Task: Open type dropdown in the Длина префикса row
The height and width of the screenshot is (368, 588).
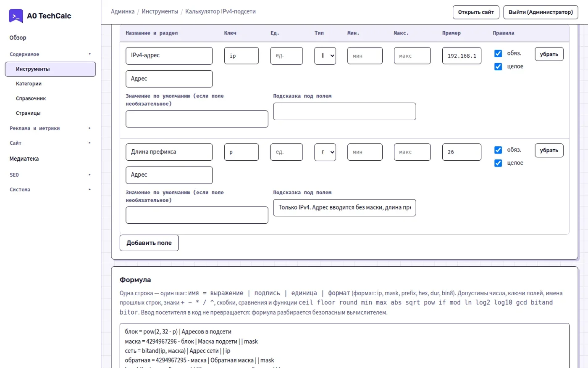Action: point(325,152)
